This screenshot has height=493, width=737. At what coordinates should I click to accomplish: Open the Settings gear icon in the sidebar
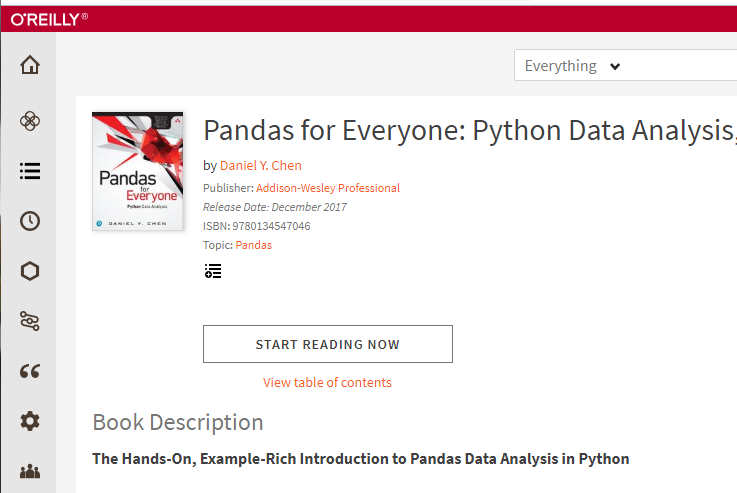click(30, 421)
